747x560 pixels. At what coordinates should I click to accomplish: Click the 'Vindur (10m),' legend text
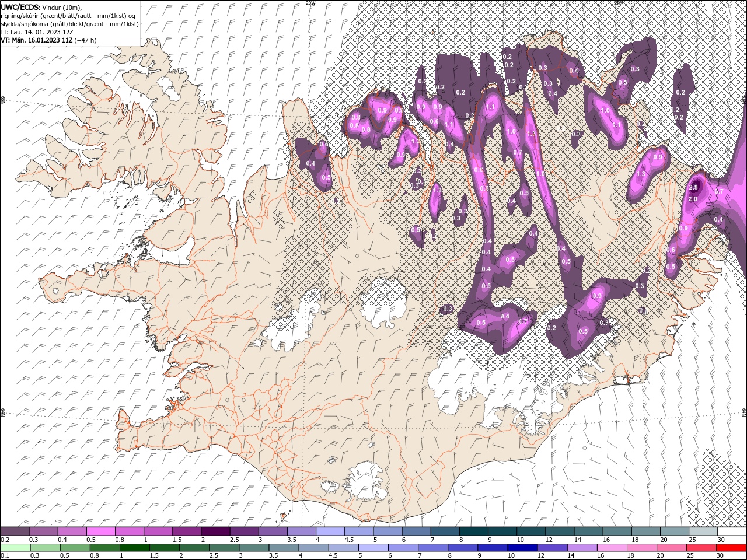(62, 7)
